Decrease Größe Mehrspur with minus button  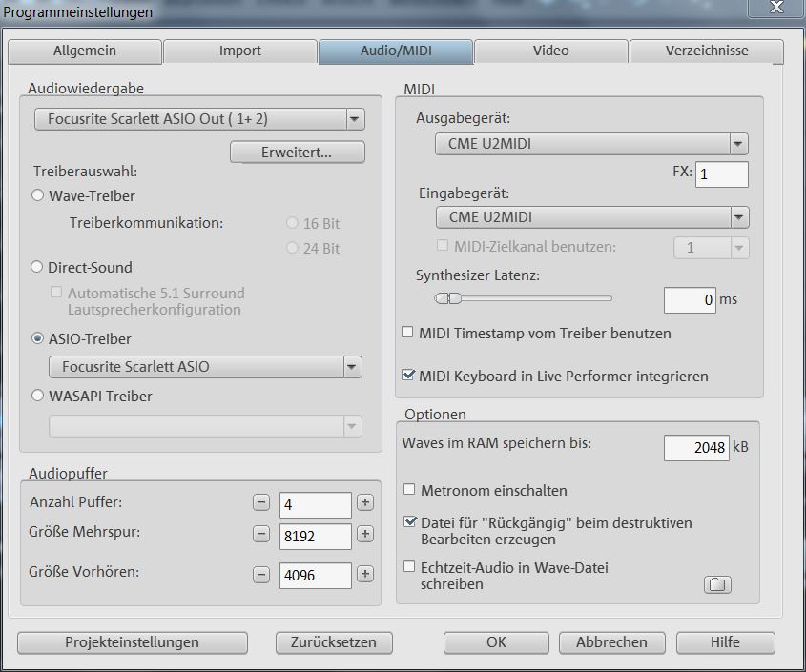point(261,534)
